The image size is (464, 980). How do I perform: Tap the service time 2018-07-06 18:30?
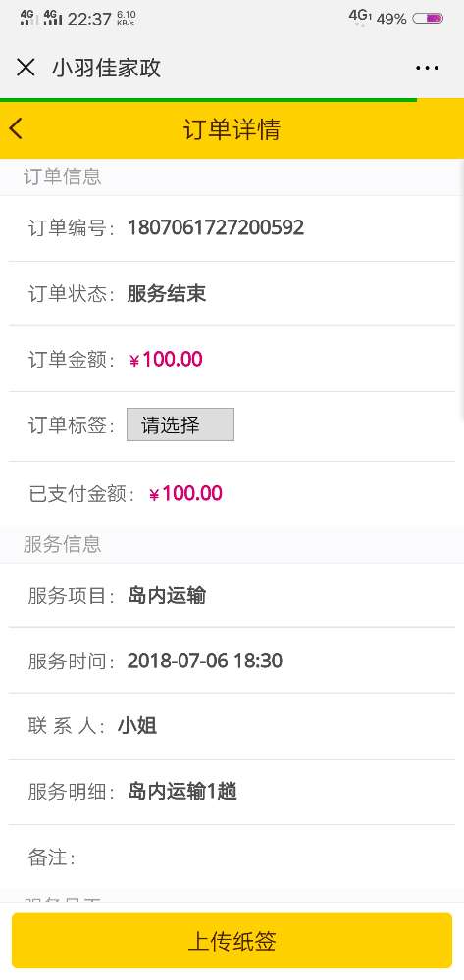coord(204,661)
